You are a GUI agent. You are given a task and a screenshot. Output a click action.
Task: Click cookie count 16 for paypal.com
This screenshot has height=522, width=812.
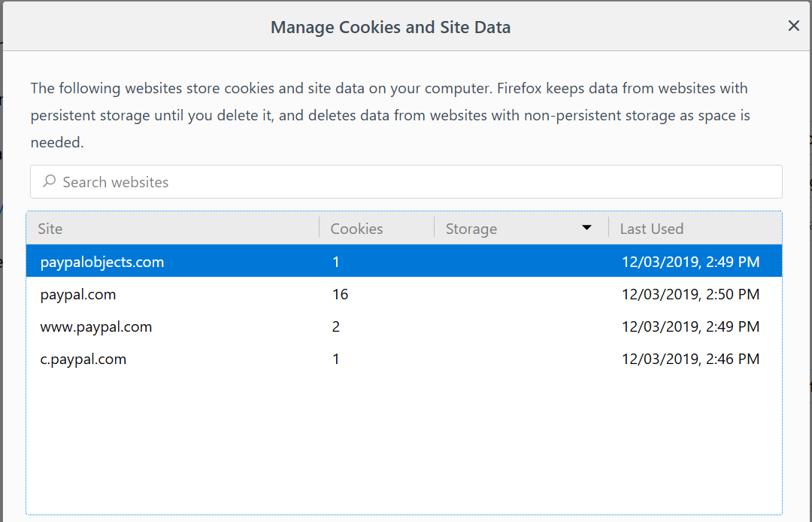pos(341,294)
